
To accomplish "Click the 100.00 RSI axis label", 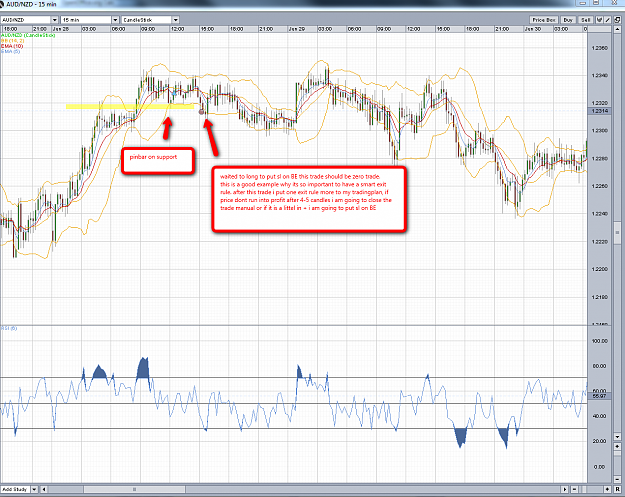I will click(600, 341).
